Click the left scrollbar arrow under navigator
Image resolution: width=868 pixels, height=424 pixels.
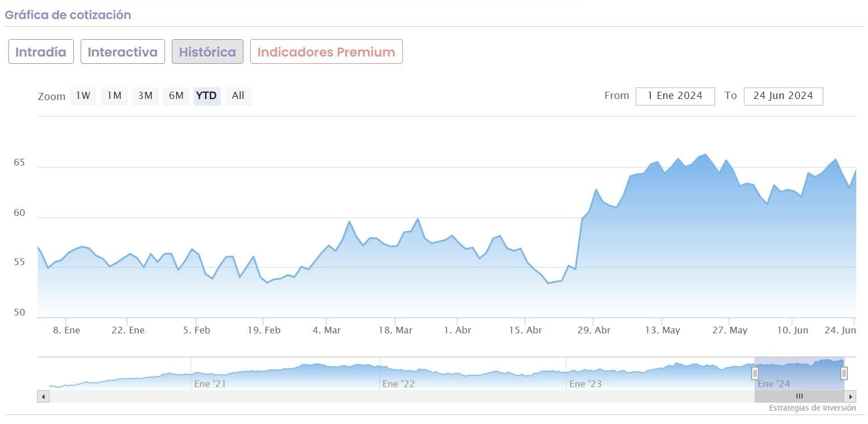coord(43,397)
